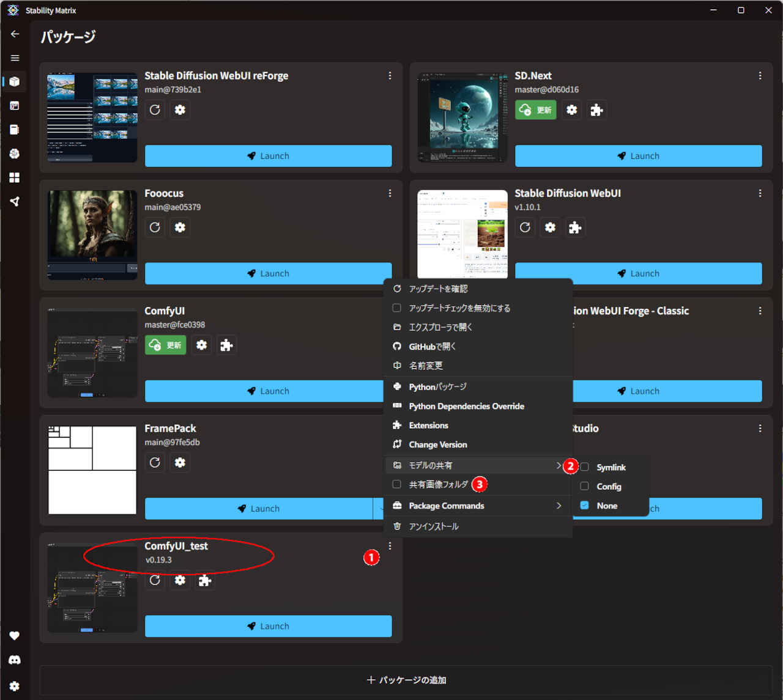Expand the Package Commands submenu
Viewport: 783px width, 700px height.
(478, 506)
